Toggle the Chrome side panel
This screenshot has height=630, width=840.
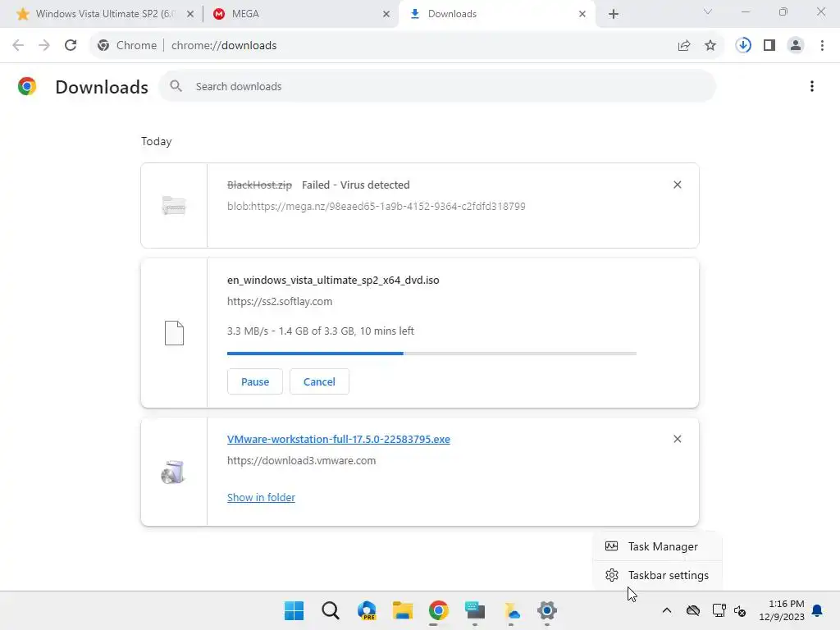(769, 46)
